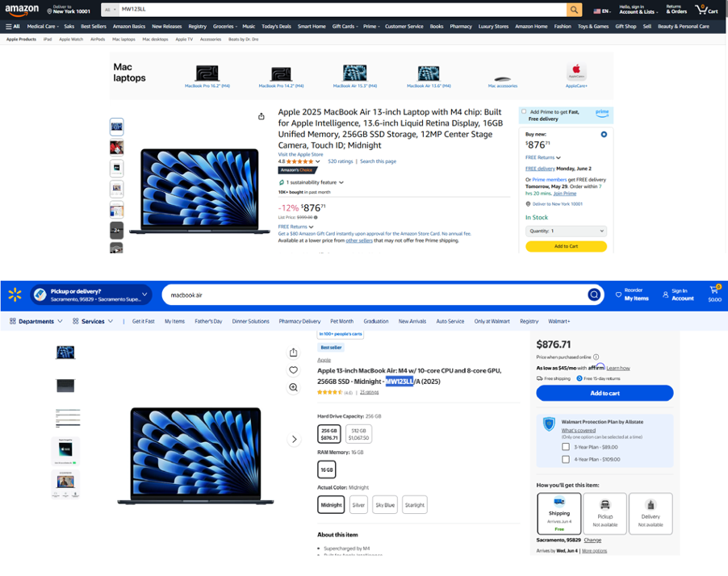Select the Buy new radio button

(x=604, y=135)
